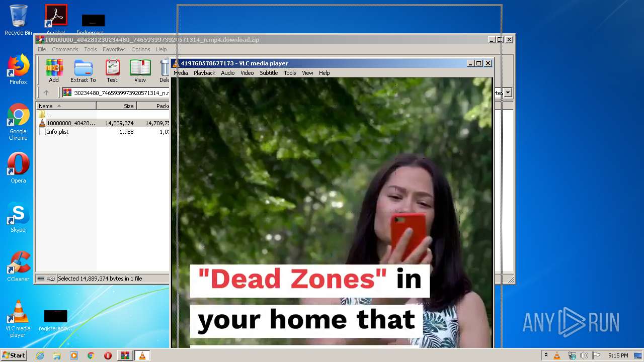Open the volume speaker tray icon

pos(584,355)
